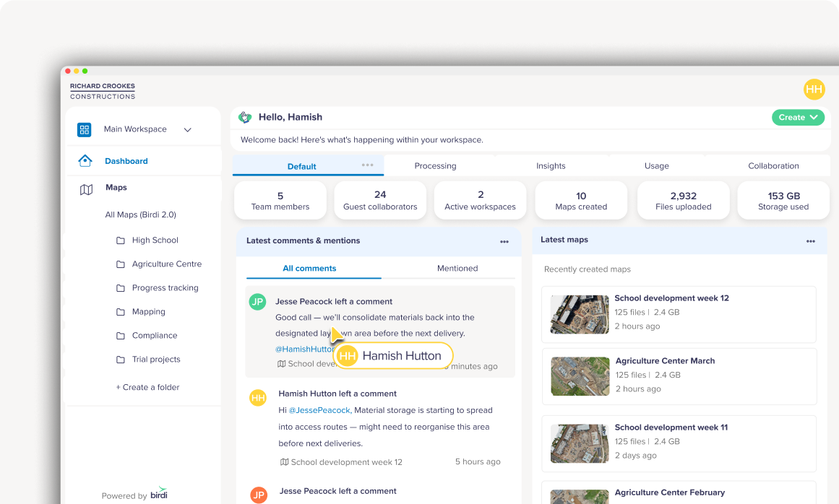
Task: Open the Latest maps options menu
Action: point(811,242)
